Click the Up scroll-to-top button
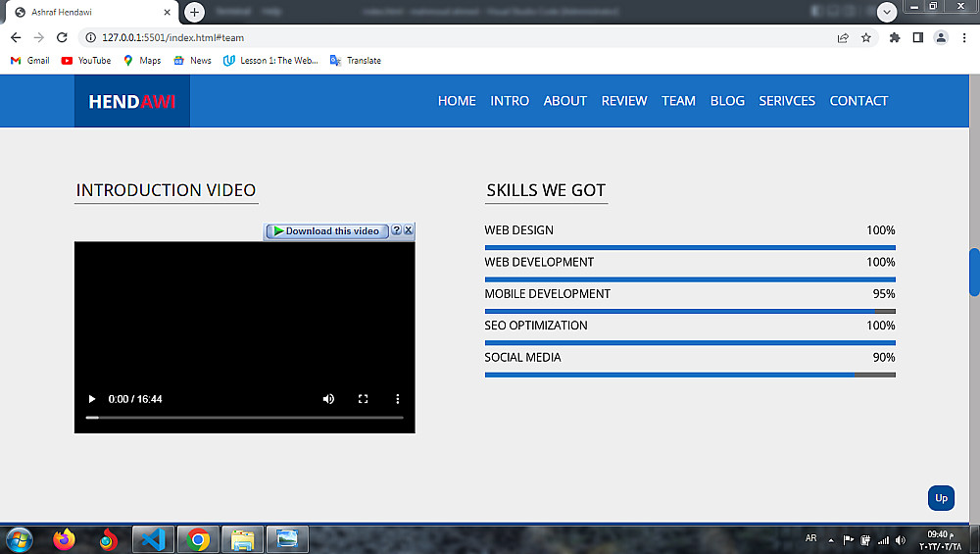Screen dimensions: 980x554 point(941,498)
